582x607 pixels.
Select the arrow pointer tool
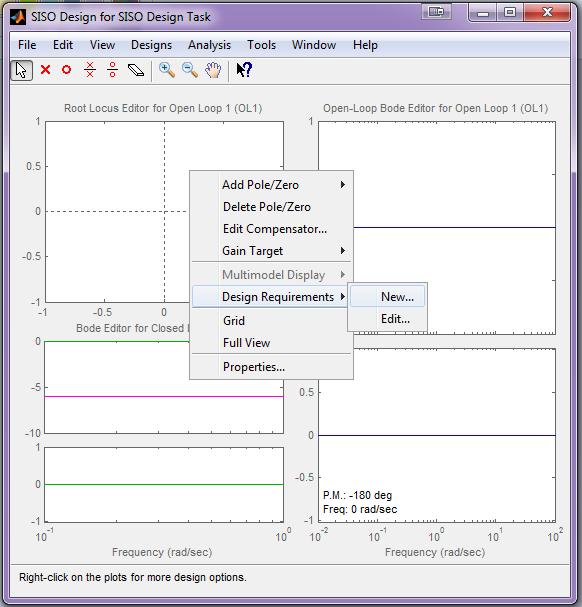[21, 70]
